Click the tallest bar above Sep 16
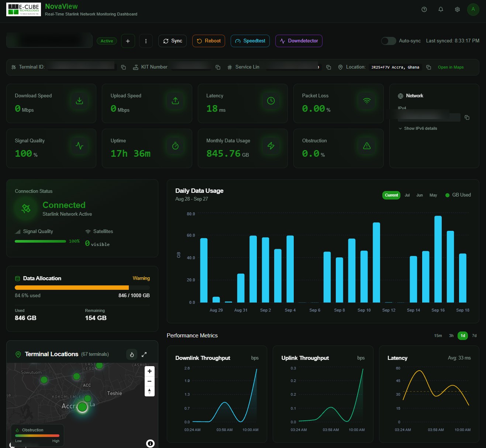 tap(438, 259)
